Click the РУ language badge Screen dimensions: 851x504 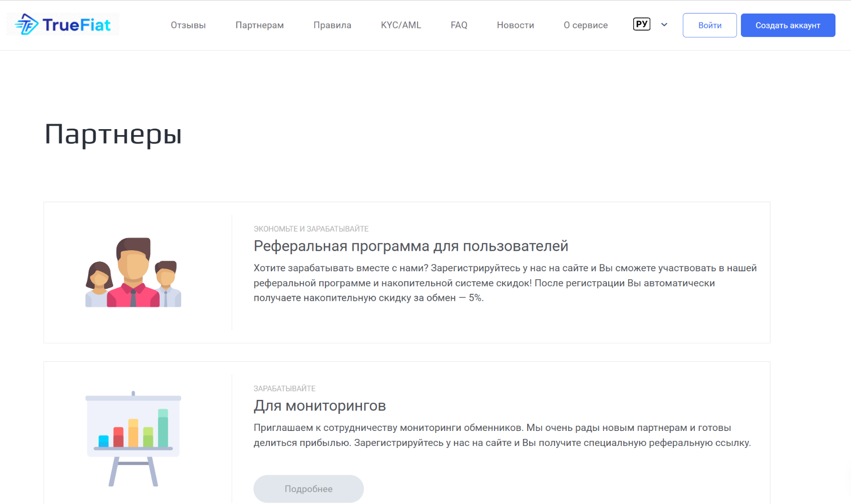(642, 24)
